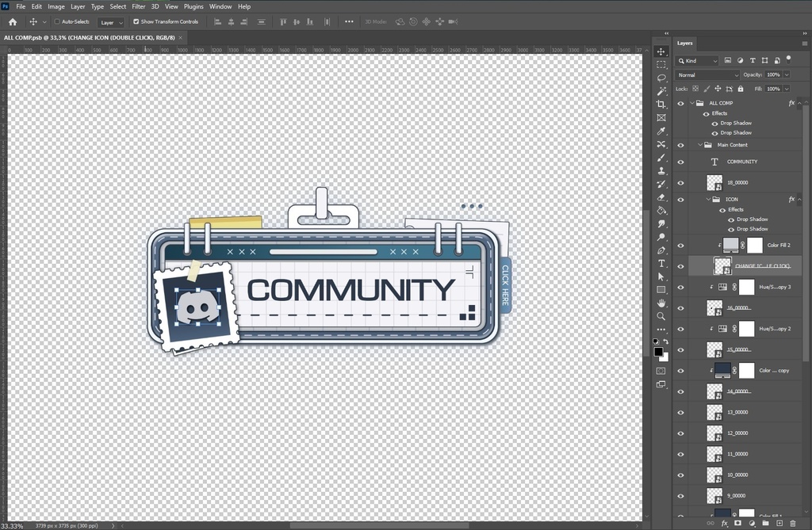
Task: Select the Path Selection arrow tool
Action: point(661,276)
